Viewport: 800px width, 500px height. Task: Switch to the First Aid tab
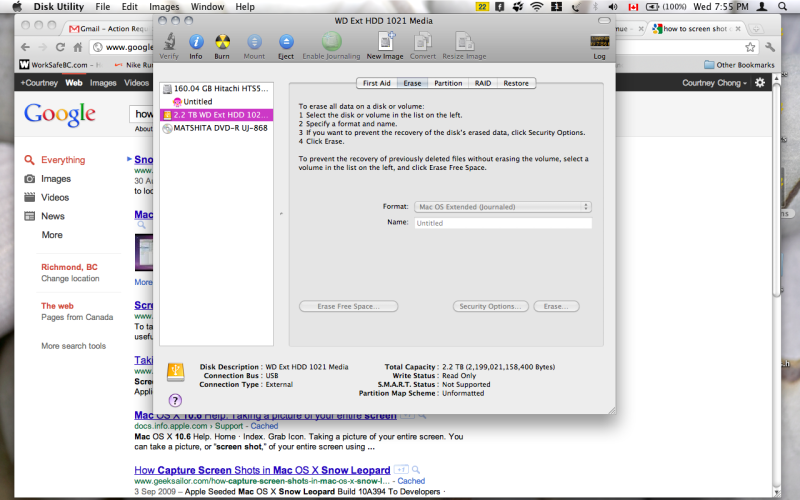pos(377,83)
